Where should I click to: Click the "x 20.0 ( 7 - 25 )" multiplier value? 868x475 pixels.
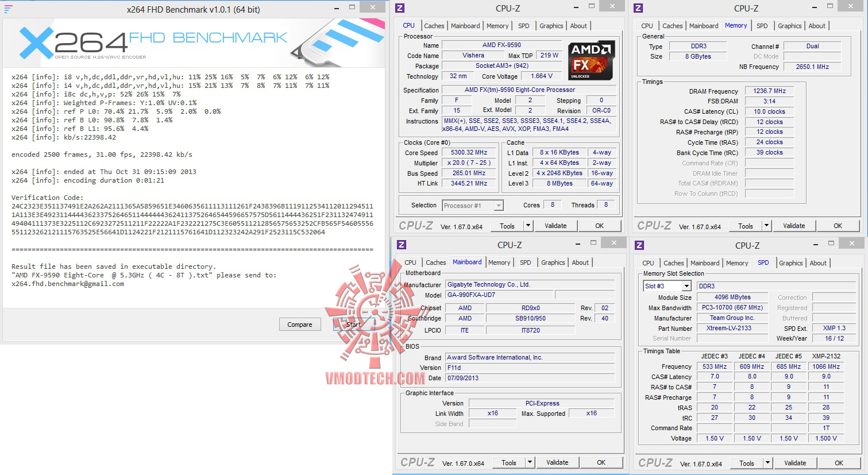469,163
